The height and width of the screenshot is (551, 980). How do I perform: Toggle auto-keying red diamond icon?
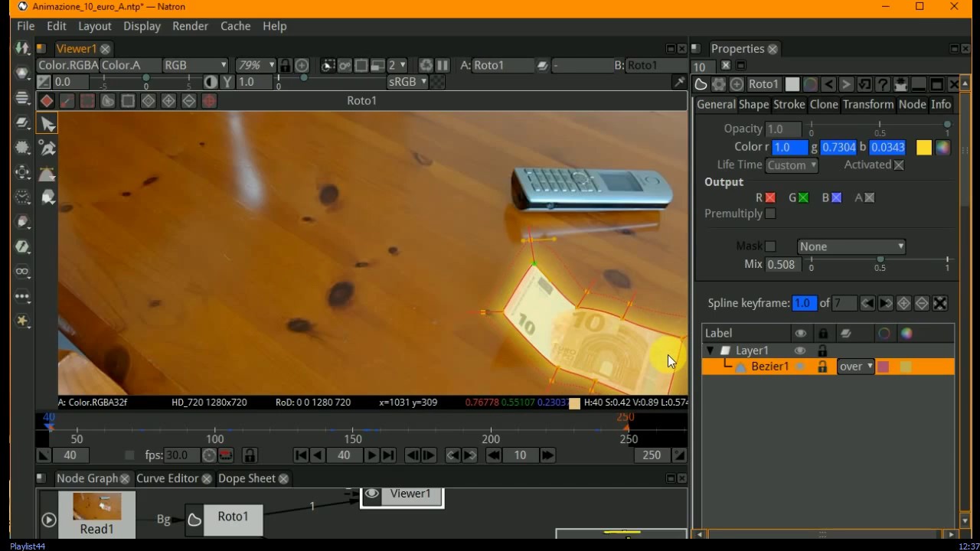[x=47, y=101]
